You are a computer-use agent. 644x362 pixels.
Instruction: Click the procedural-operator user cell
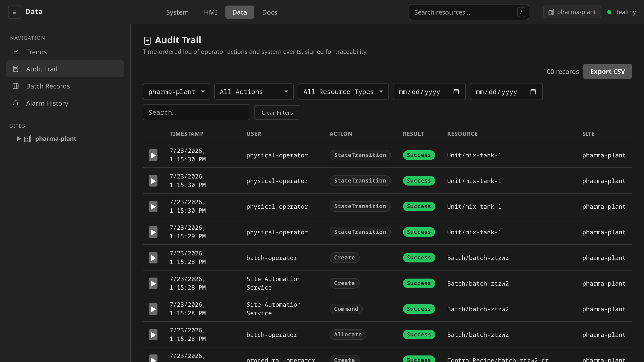point(281,360)
